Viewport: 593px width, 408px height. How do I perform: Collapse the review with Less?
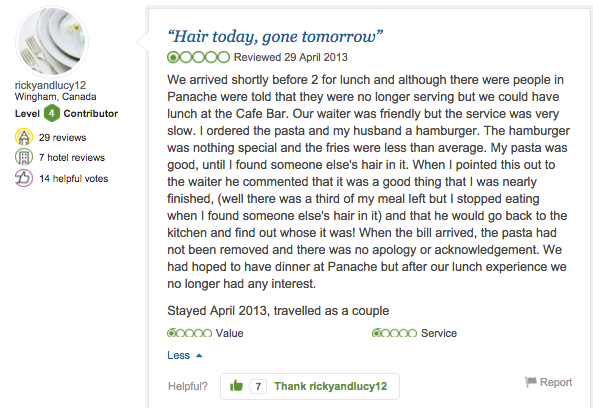tap(179, 355)
